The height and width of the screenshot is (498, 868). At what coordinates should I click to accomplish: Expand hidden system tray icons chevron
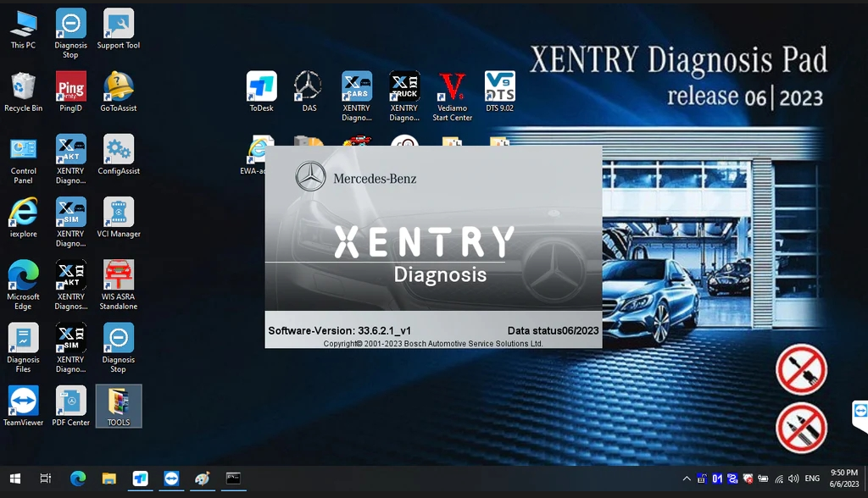[687, 479]
